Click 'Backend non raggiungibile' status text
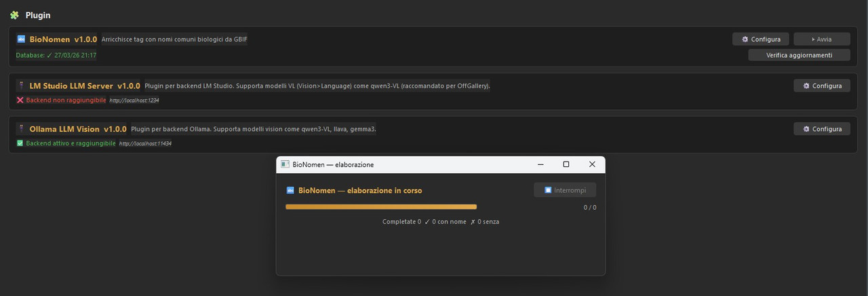Screen dimensions: 868x296 point(66,100)
